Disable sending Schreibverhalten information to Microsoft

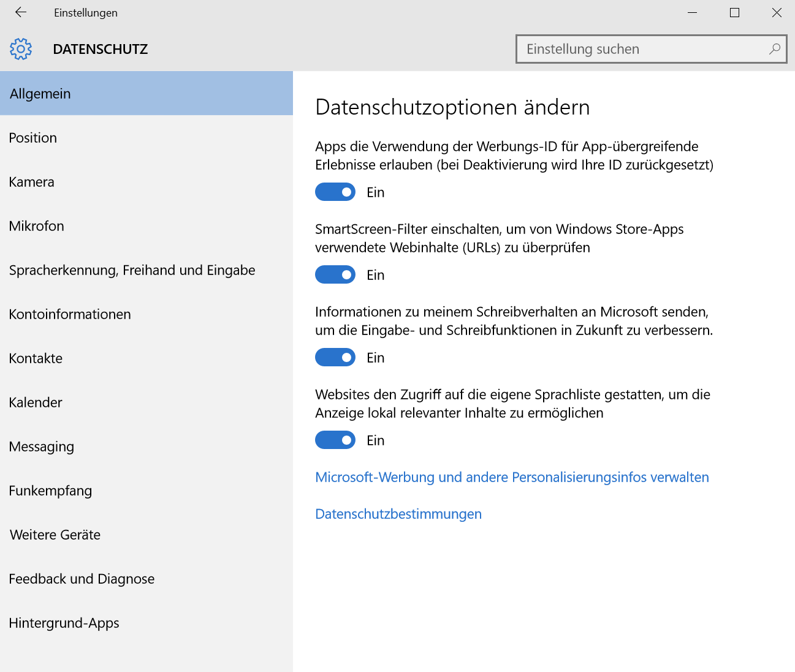[335, 357]
